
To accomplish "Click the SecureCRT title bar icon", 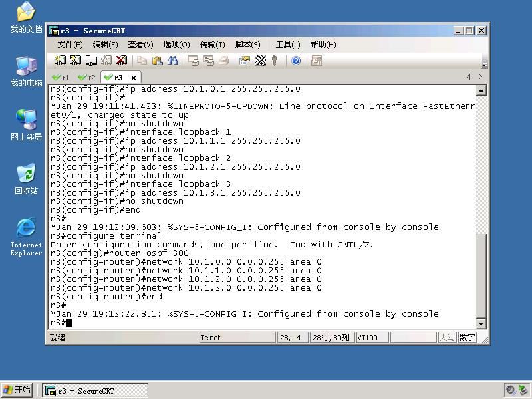I will coord(54,31).
